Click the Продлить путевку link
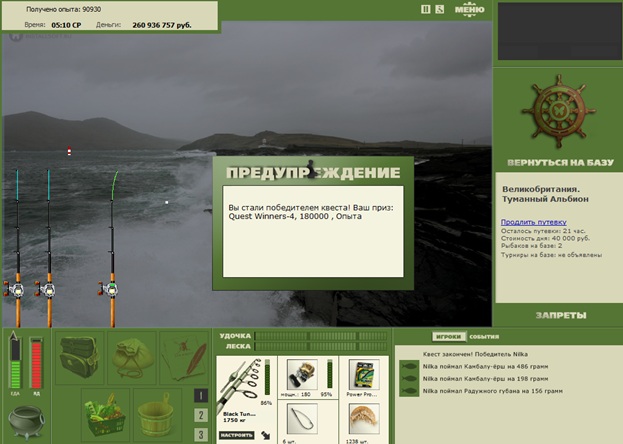The height and width of the screenshot is (444, 623). (x=534, y=222)
